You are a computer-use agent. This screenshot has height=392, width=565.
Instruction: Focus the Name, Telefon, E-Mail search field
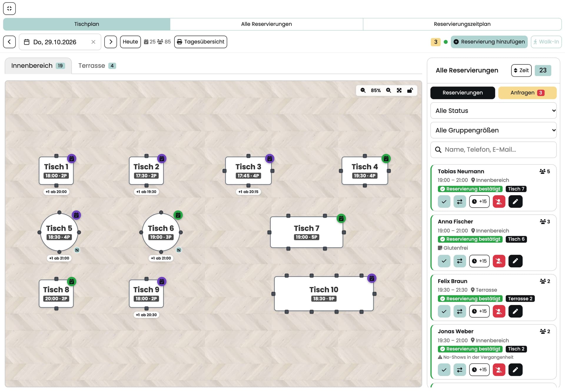pos(493,150)
